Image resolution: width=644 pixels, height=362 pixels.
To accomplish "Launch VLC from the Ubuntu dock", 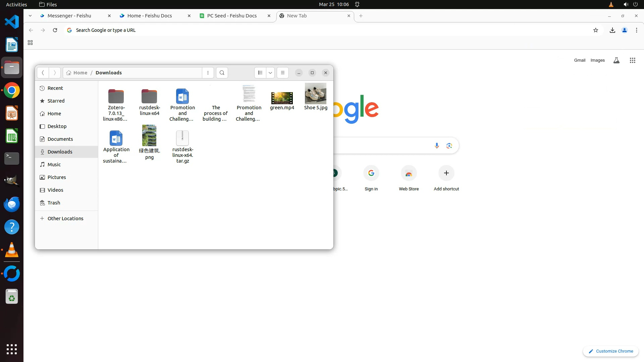I will point(12,250).
